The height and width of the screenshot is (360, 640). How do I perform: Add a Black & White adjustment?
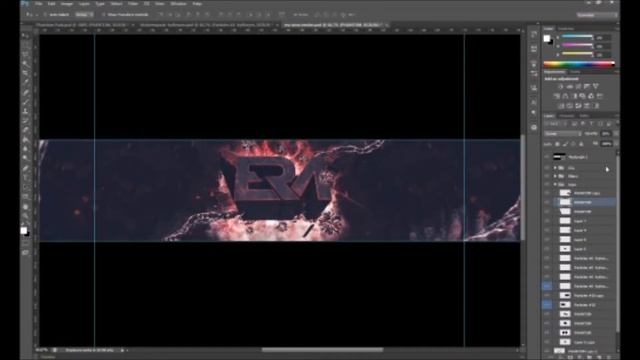tap(574, 96)
